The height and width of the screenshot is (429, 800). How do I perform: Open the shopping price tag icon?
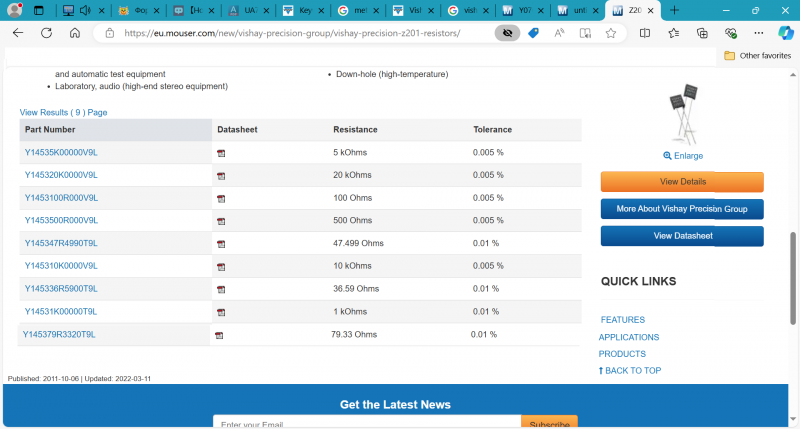click(x=534, y=33)
